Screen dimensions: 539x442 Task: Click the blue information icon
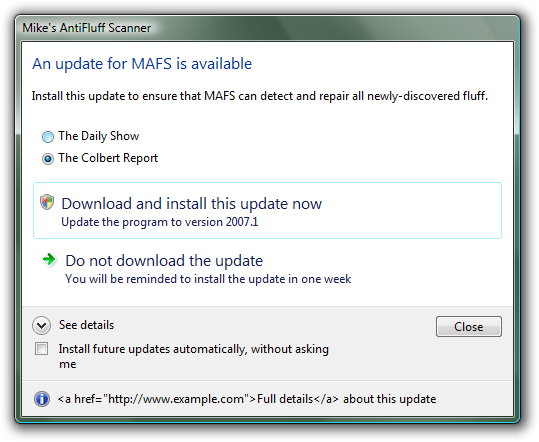pyautogui.click(x=42, y=399)
